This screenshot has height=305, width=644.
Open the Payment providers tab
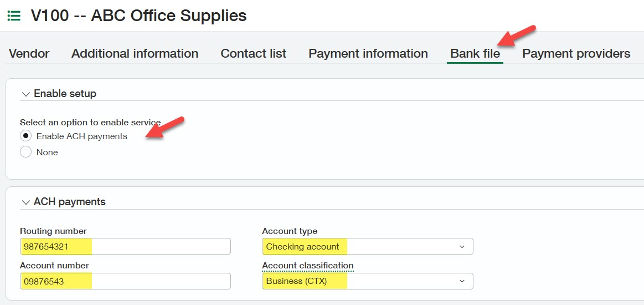[x=576, y=54]
